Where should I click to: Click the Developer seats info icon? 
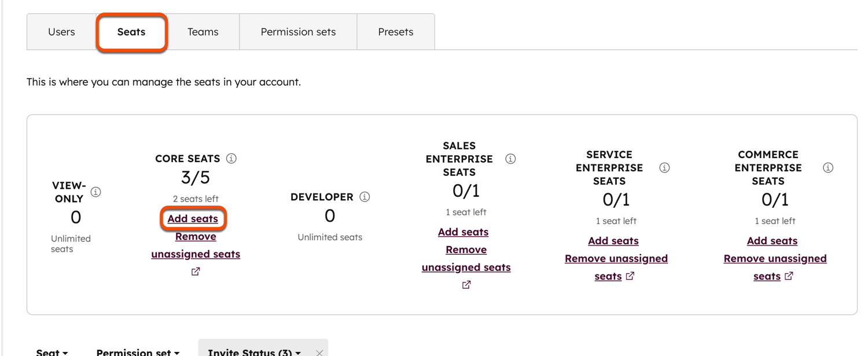[364, 196]
